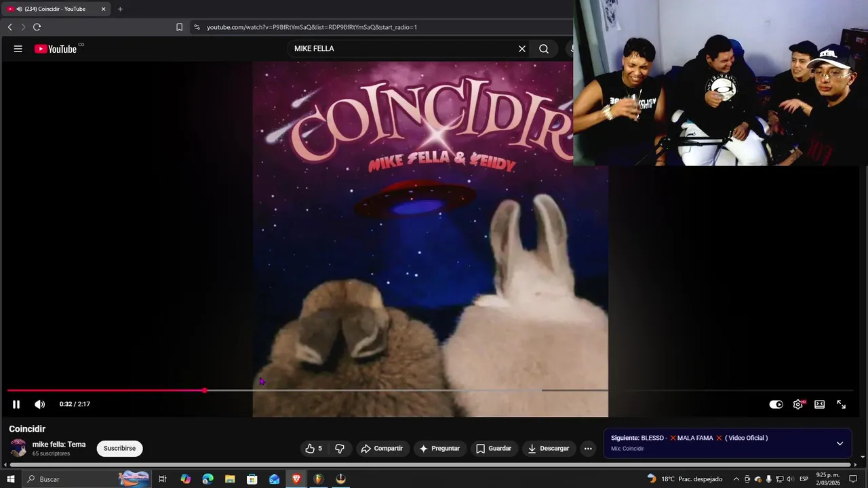This screenshot has width=868, height=488.
Task: Open the weather widget showing 18°C
Action: [x=684, y=479]
